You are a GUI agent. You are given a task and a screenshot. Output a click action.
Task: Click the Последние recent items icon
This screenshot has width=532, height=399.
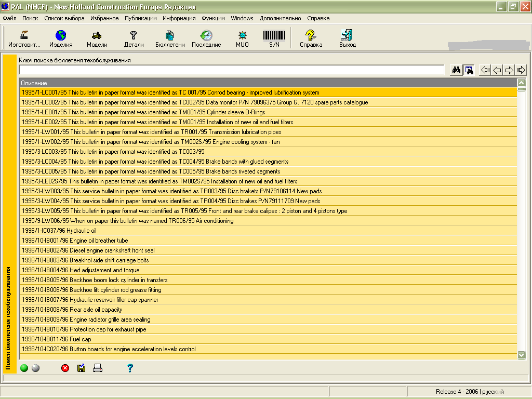pos(206,38)
